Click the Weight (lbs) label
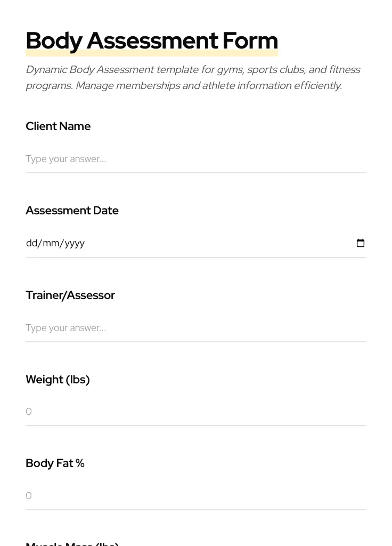The width and height of the screenshot is (392, 546). point(58,379)
